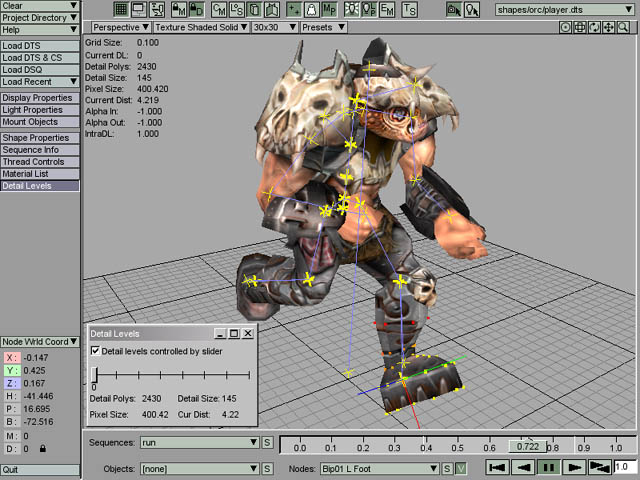The height and width of the screenshot is (480, 640).
Task: Click the grid display icon in toolbar
Action: (122, 9)
